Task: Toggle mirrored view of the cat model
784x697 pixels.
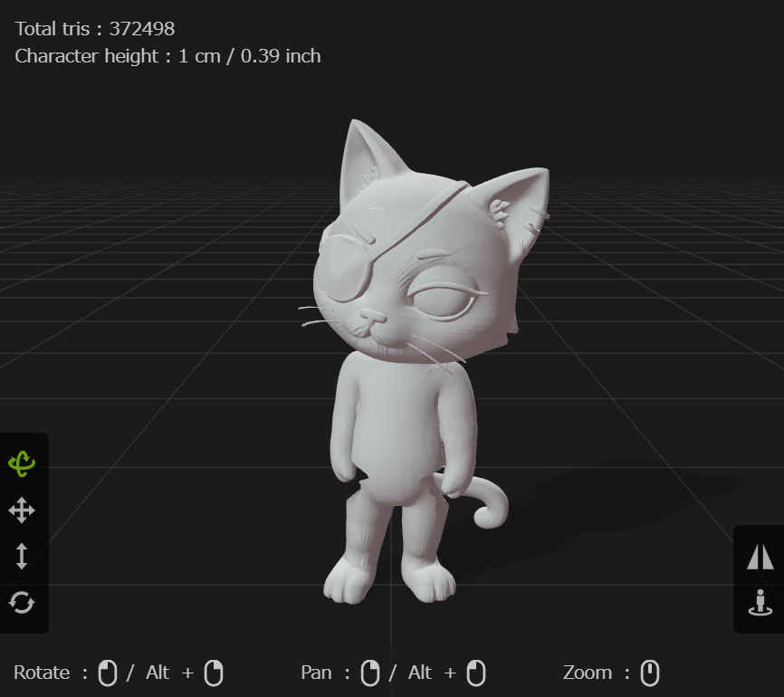Action: click(x=760, y=556)
